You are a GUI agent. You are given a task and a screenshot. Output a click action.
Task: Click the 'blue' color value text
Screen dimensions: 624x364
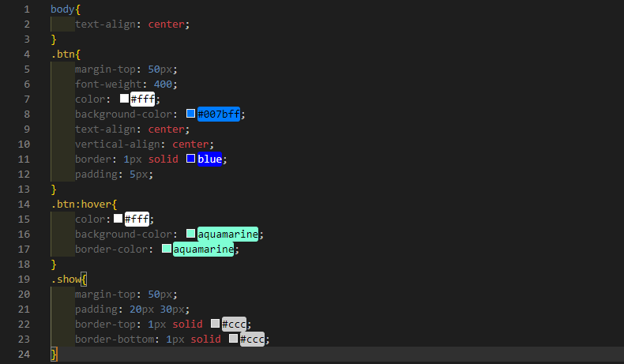209,159
